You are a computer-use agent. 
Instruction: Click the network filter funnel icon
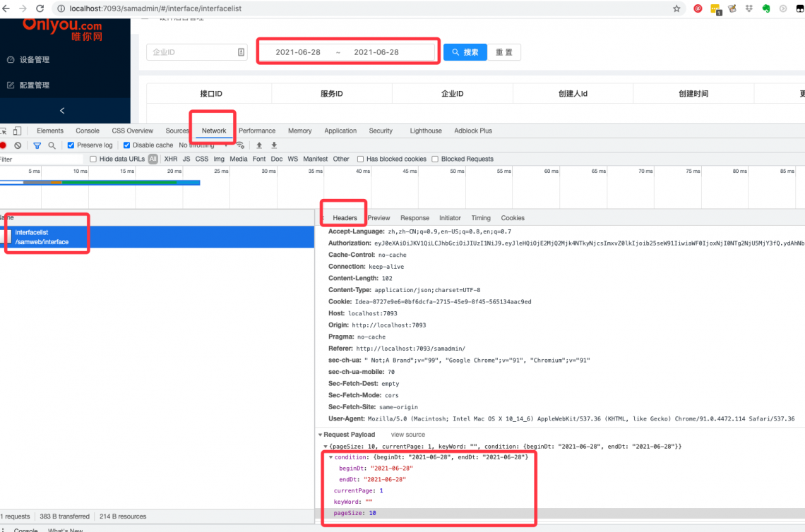tap(37, 145)
